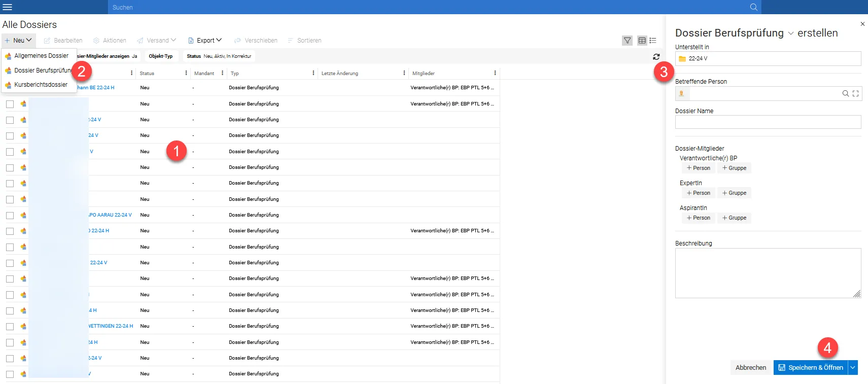The height and width of the screenshot is (384, 868).
Task: Open the Objekt-Typ filter chip
Action: [161, 56]
